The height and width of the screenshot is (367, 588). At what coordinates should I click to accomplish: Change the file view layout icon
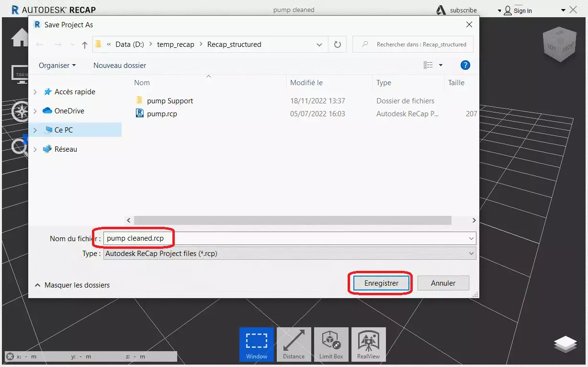point(428,65)
